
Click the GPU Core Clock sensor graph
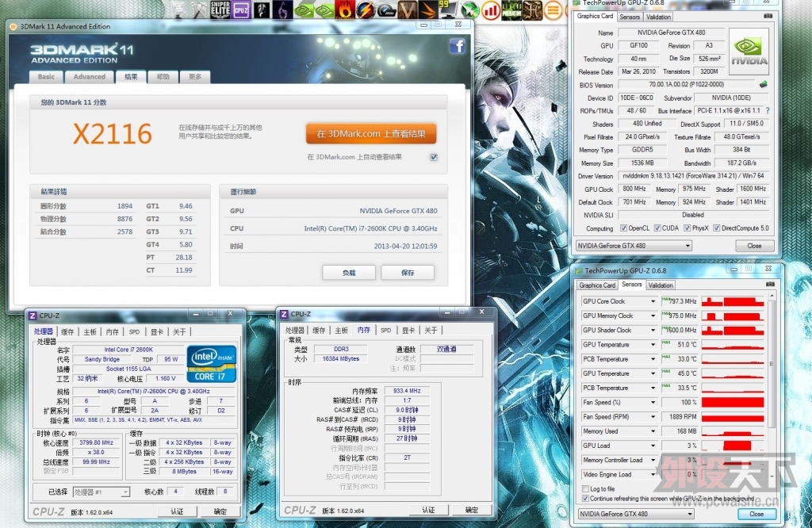coord(732,301)
